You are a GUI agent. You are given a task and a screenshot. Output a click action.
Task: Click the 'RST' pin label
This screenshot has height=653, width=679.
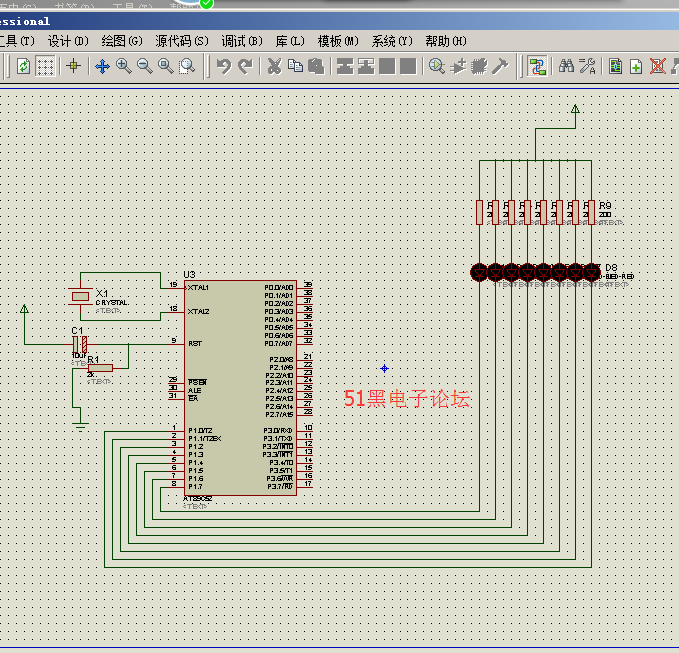195,343
